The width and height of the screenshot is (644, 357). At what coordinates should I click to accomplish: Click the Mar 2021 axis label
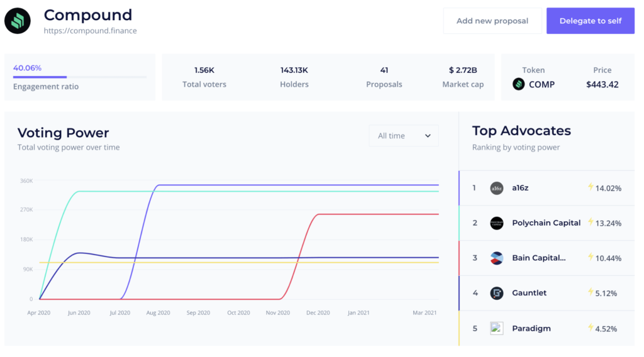point(425,312)
